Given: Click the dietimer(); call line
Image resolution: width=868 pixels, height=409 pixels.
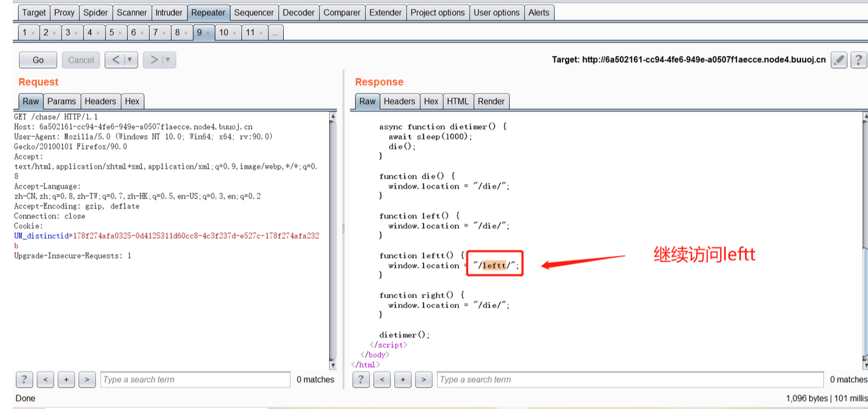Looking at the screenshot, I should click(404, 335).
